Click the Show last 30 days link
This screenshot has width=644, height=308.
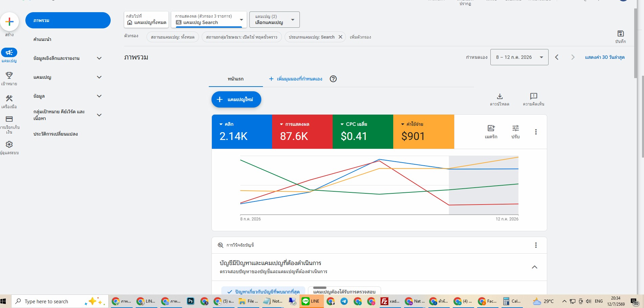tap(604, 57)
